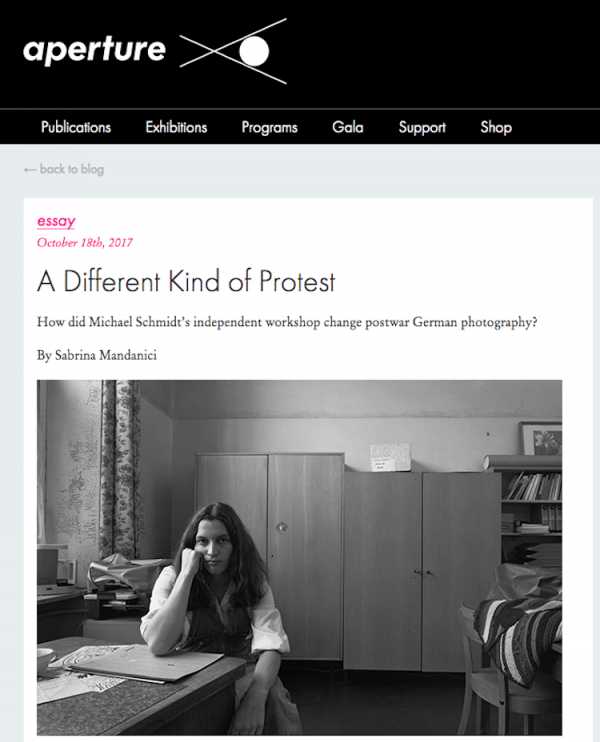Choose Support from the navigation bar
Screen dimensions: 600x742
[x=422, y=127]
